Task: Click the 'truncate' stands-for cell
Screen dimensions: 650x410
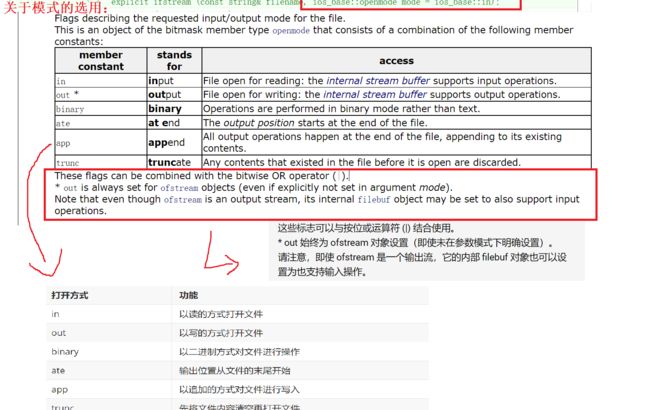Action: click(x=174, y=162)
